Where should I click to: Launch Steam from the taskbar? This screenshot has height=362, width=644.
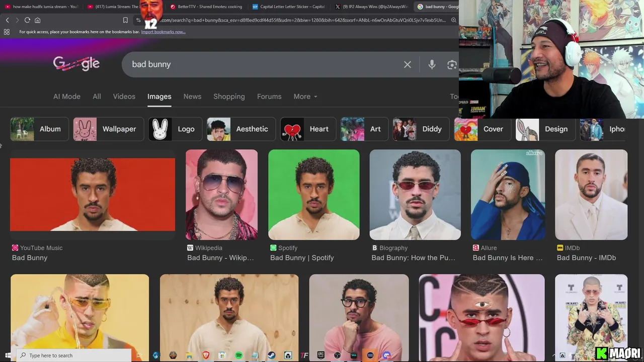(271, 355)
